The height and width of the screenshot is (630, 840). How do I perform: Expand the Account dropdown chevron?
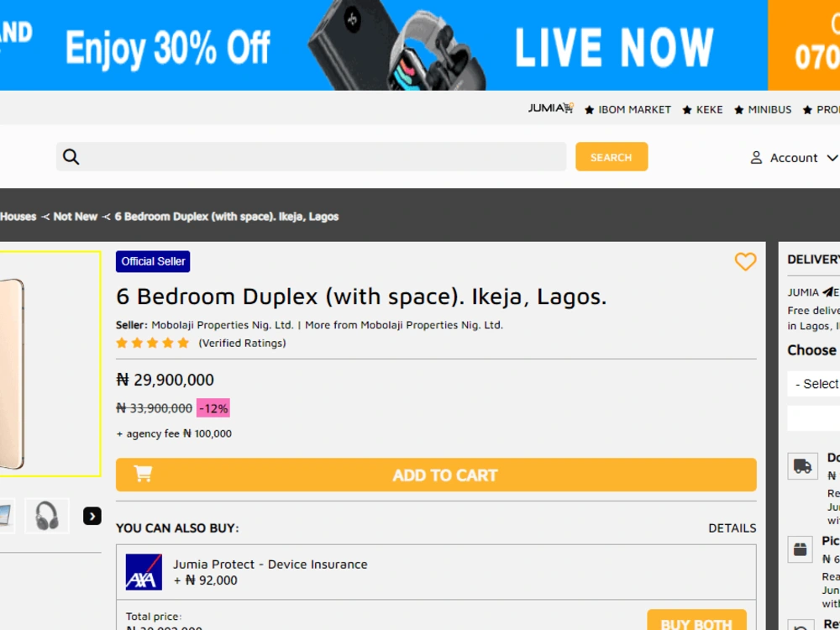[832, 158]
